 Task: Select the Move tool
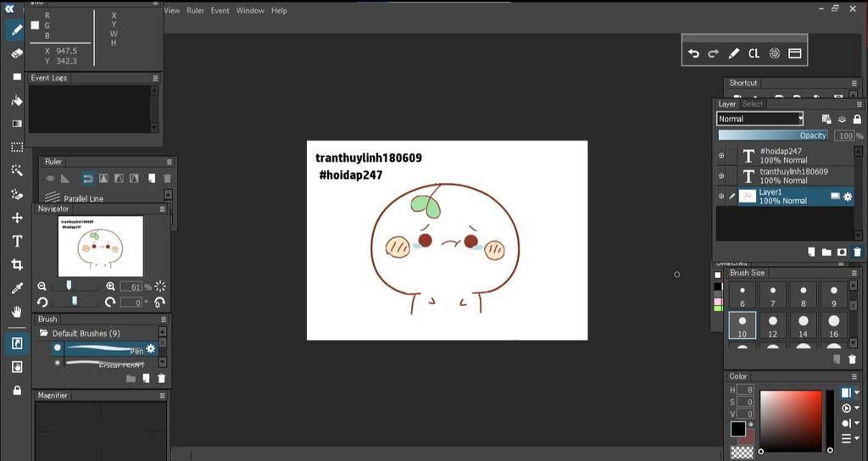click(x=17, y=218)
